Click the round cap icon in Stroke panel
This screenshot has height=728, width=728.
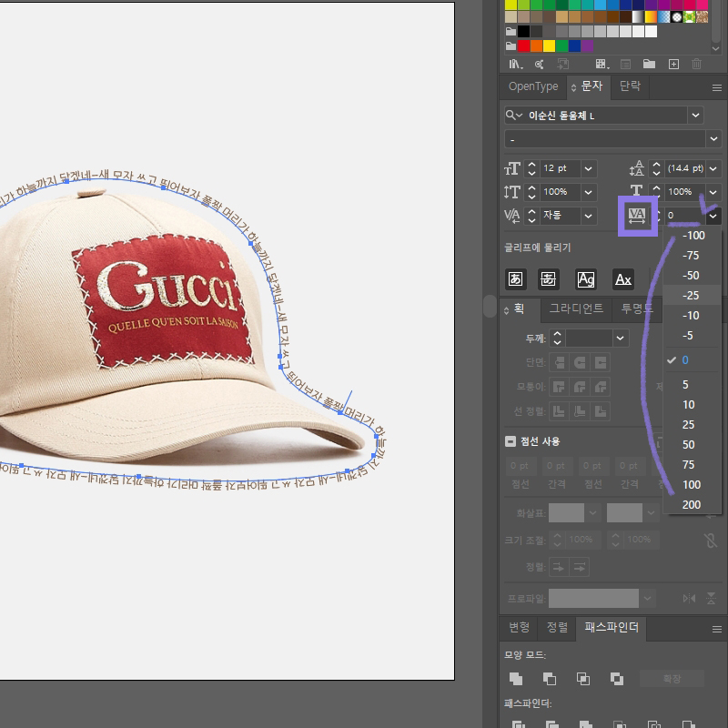pyautogui.click(x=580, y=362)
